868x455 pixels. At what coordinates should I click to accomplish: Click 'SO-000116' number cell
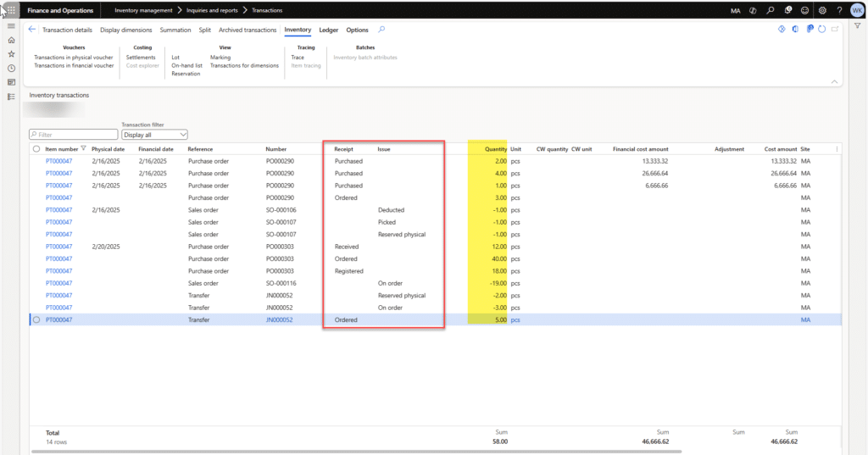[x=281, y=283]
